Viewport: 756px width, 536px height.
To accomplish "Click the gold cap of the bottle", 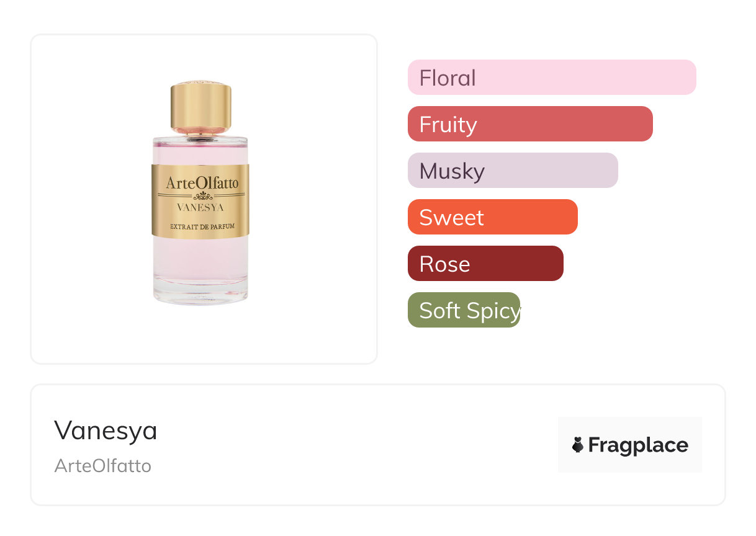I will [x=200, y=107].
